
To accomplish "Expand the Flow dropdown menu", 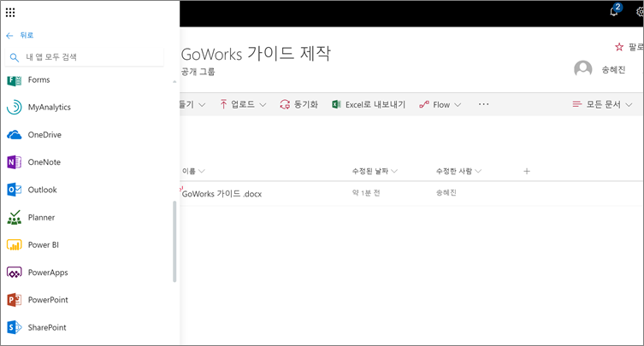I will 440,104.
